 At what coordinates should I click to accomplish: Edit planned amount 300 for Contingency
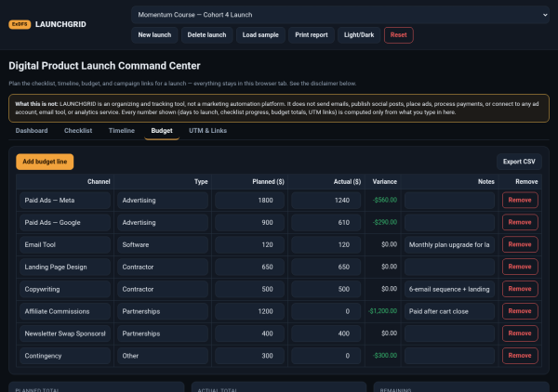pos(250,356)
